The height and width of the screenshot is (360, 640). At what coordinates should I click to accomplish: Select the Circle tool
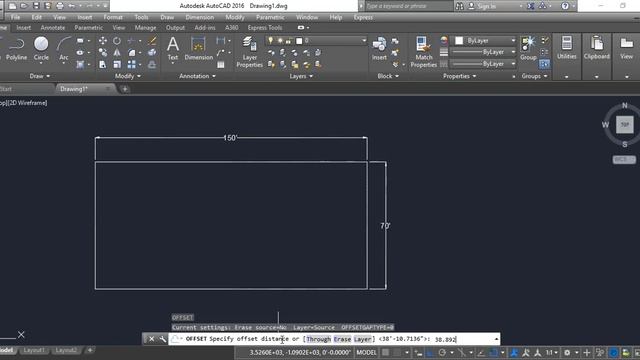pos(41,49)
